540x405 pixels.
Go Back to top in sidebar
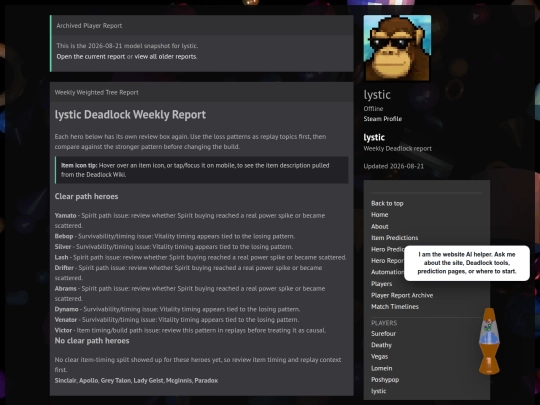pyautogui.click(x=387, y=204)
